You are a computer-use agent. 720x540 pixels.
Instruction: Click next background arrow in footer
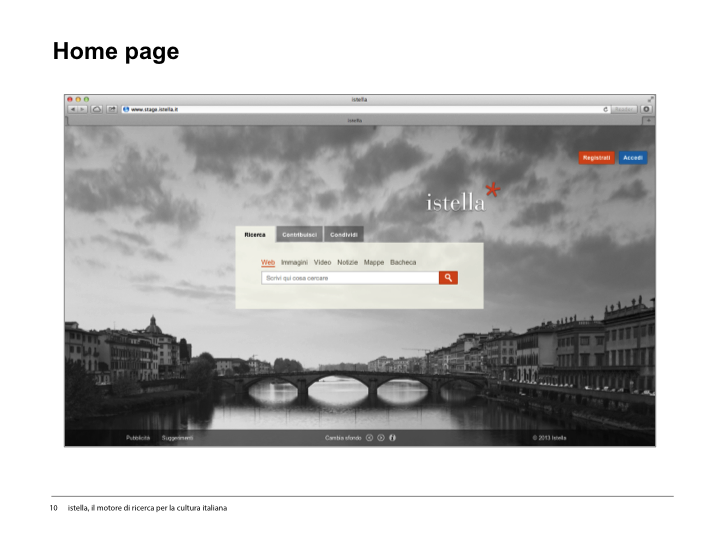[x=381, y=438]
